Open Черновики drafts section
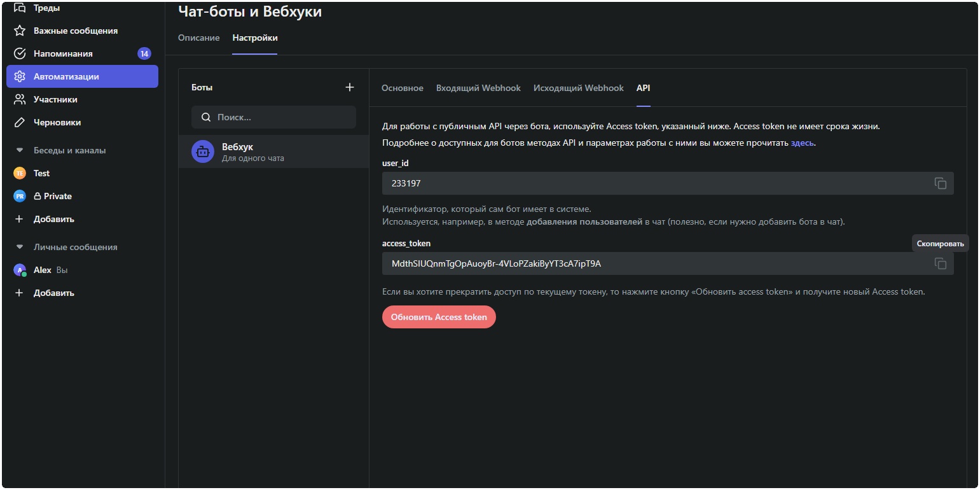 tap(57, 122)
